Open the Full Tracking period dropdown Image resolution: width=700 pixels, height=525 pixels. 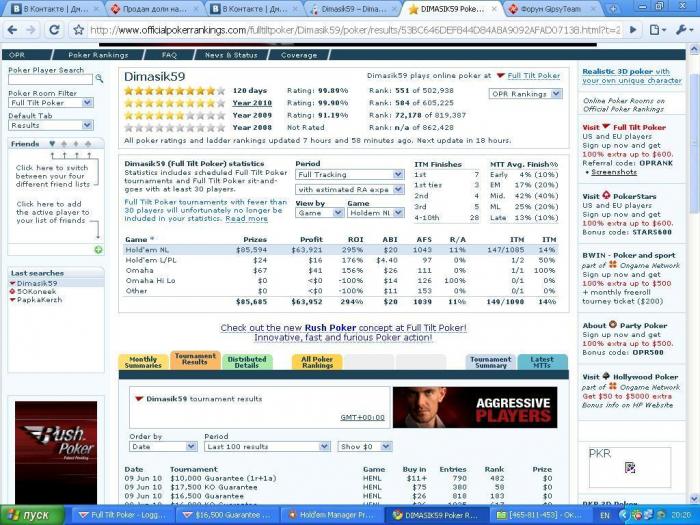[350, 175]
